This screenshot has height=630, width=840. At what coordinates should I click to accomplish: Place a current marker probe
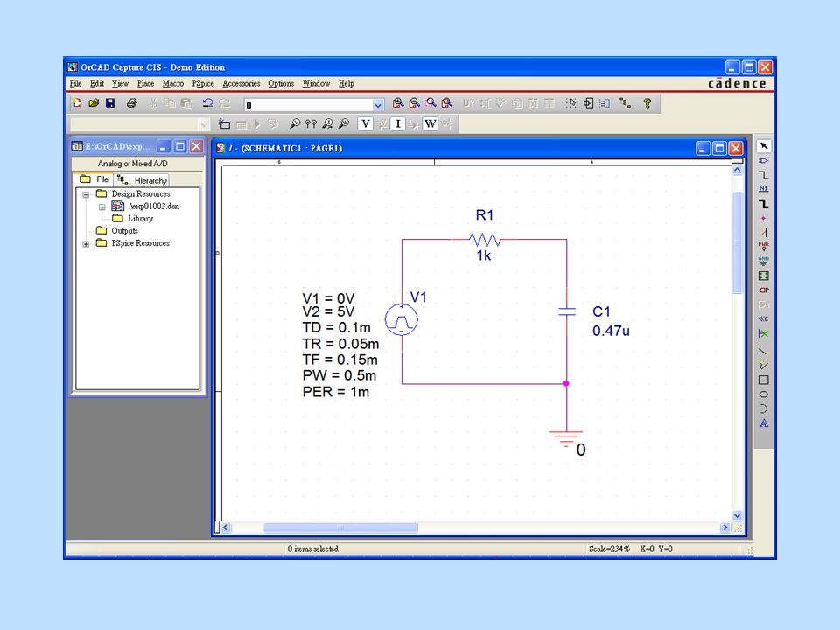coord(327,124)
